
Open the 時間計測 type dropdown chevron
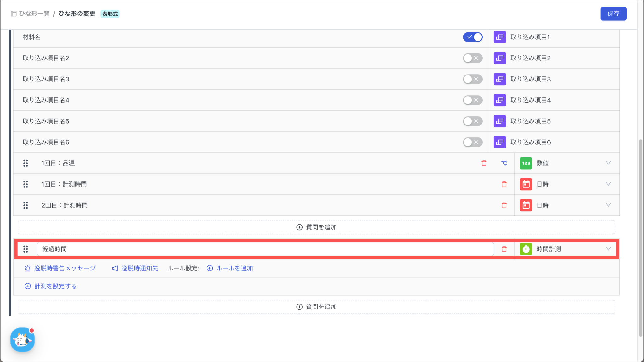point(608,249)
